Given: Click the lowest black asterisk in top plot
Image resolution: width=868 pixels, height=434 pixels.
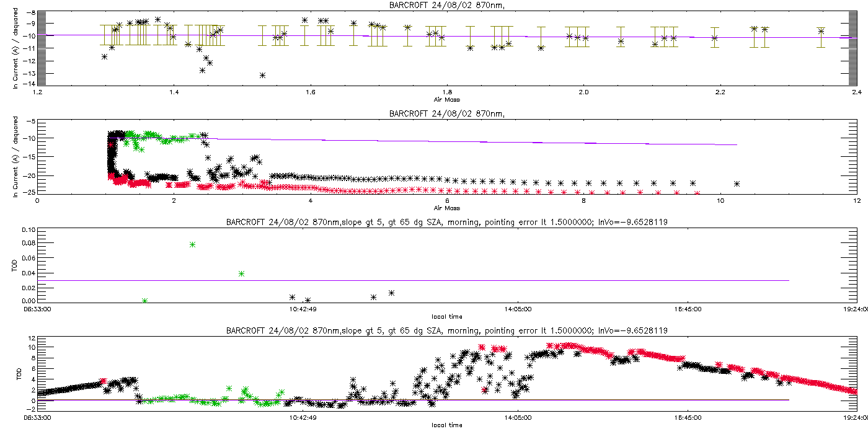Looking at the screenshot, I should [x=263, y=75].
